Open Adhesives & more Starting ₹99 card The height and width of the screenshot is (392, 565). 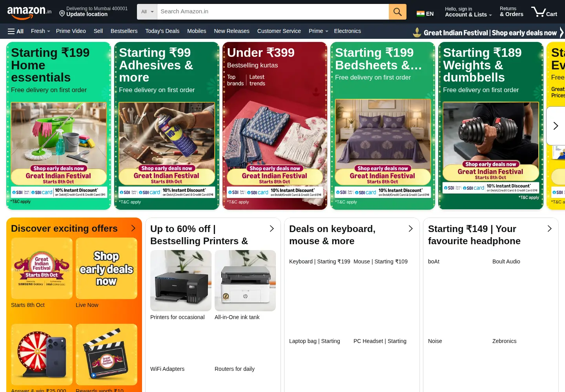click(167, 126)
